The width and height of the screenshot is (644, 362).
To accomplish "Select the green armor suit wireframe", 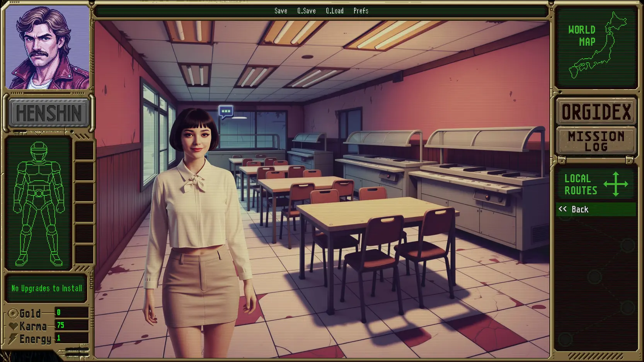I will click(39, 204).
